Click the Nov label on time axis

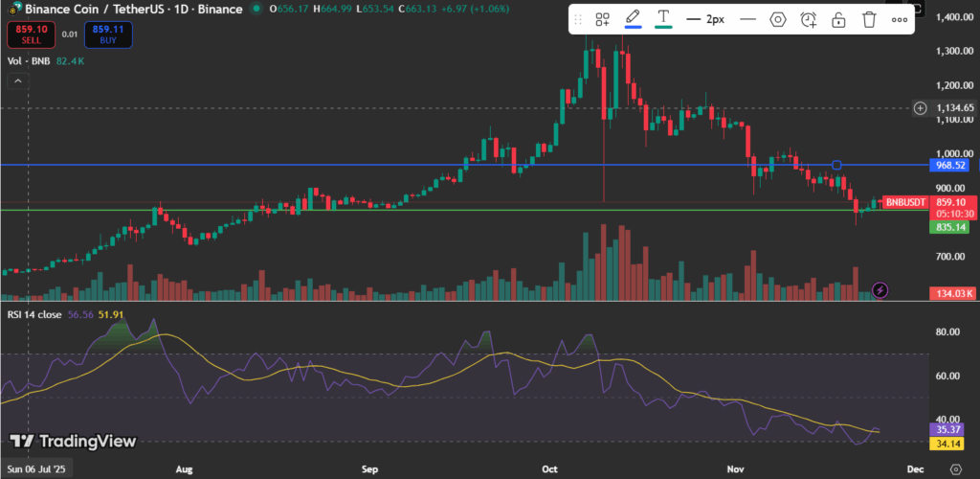coord(736,468)
